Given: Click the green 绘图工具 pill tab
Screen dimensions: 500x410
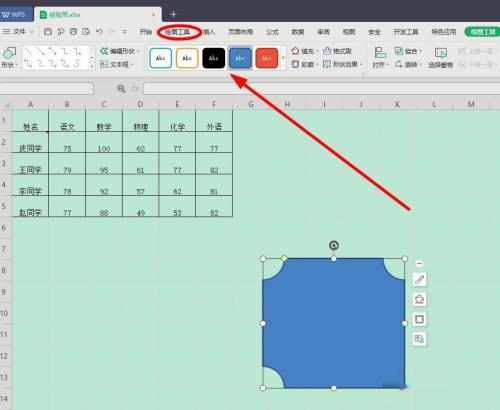Looking at the screenshot, I should pos(483,32).
